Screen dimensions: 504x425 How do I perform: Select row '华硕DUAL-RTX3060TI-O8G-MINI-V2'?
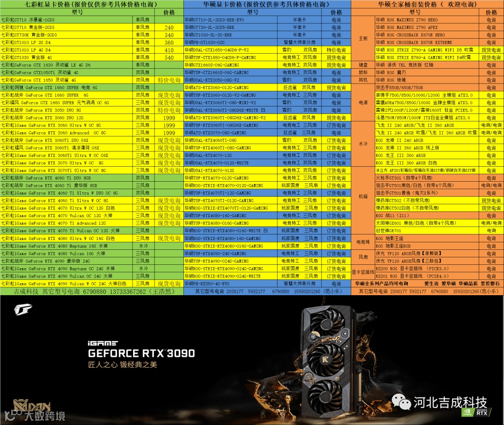tap(267, 103)
